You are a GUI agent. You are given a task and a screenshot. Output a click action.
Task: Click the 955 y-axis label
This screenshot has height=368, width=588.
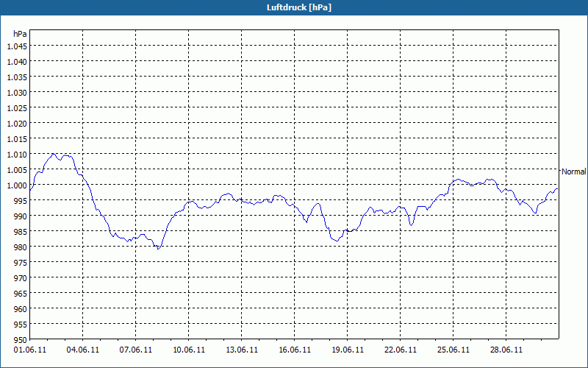21,325
